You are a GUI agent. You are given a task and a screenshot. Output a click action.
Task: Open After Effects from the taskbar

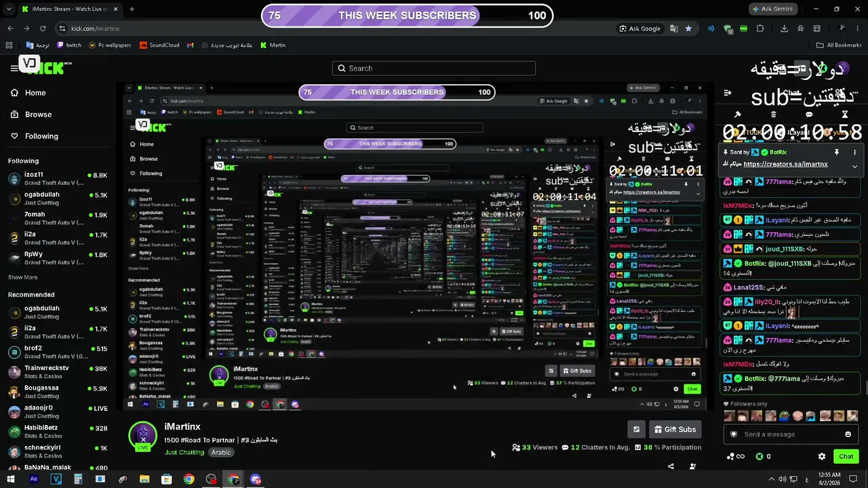(x=34, y=479)
